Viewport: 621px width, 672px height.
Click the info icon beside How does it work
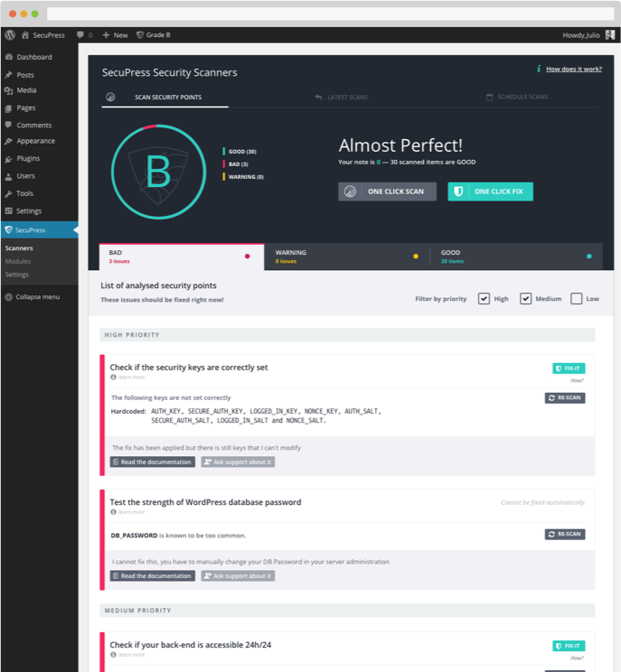click(x=539, y=69)
